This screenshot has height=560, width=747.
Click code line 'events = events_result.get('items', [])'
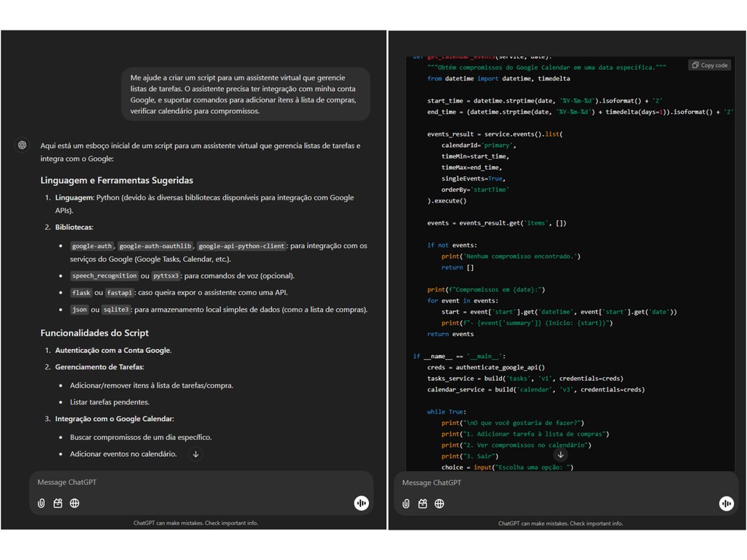click(496, 223)
